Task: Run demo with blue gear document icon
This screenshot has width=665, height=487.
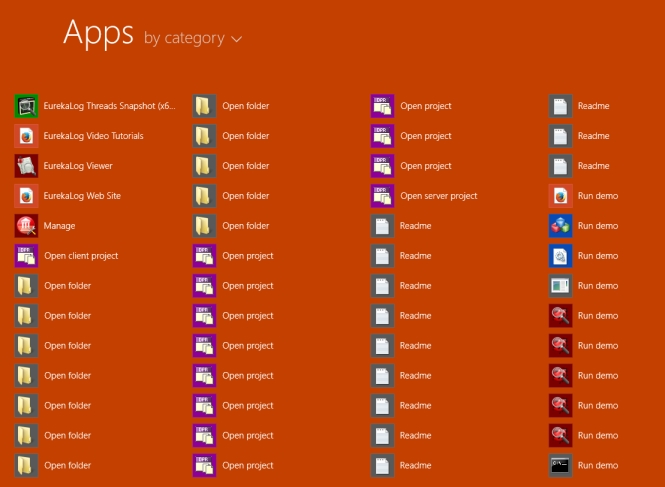Action: click(x=584, y=256)
